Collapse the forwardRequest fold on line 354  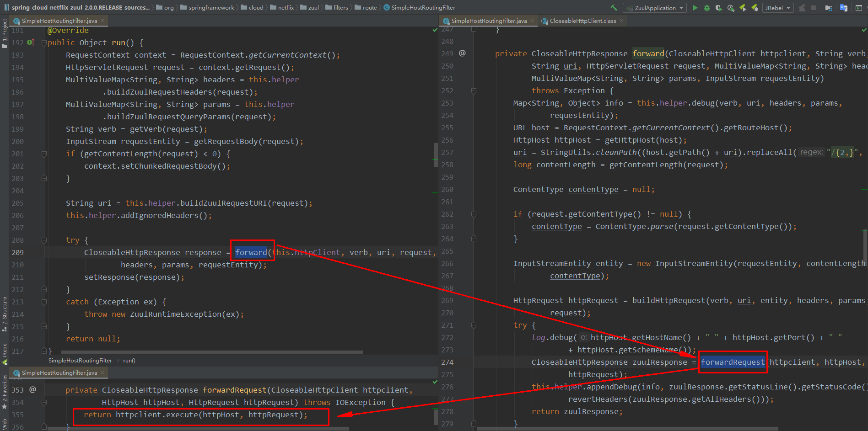pyautogui.click(x=44, y=403)
